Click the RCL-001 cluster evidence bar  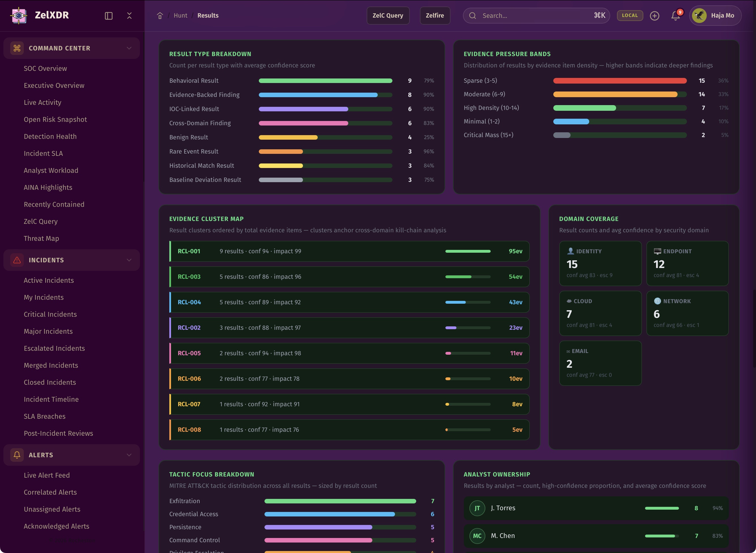(x=468, y=251)
